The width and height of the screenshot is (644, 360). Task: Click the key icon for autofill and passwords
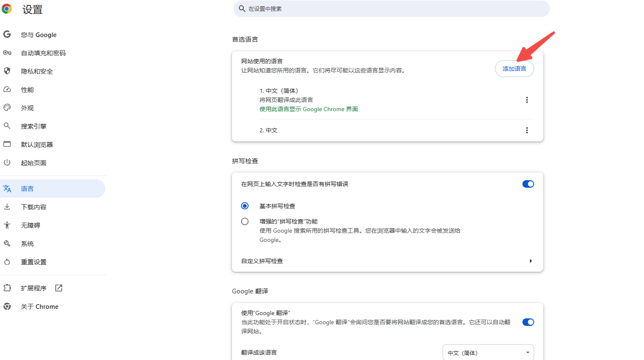pos(7,53)
